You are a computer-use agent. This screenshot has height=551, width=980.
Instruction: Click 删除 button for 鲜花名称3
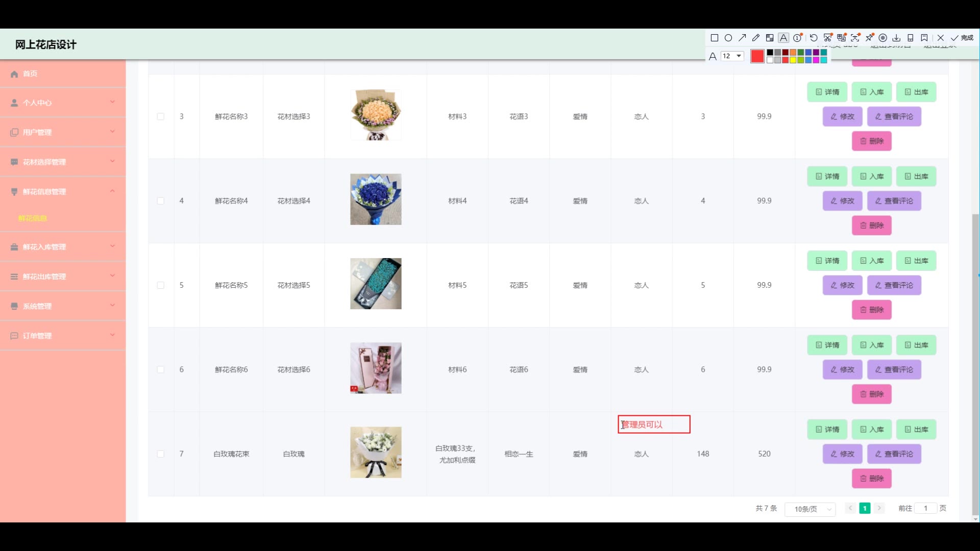(x=872, y=141)
